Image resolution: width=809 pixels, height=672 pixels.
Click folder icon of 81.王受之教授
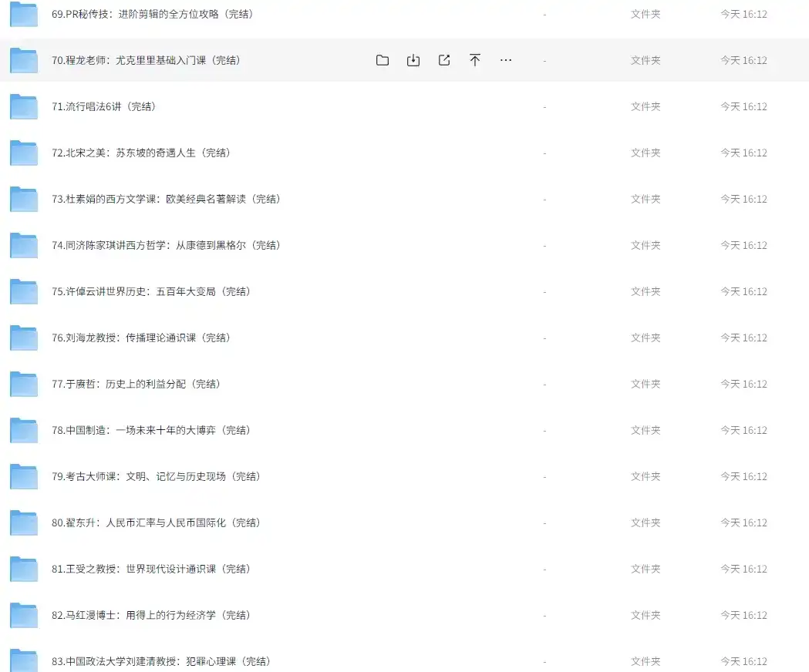24,570
